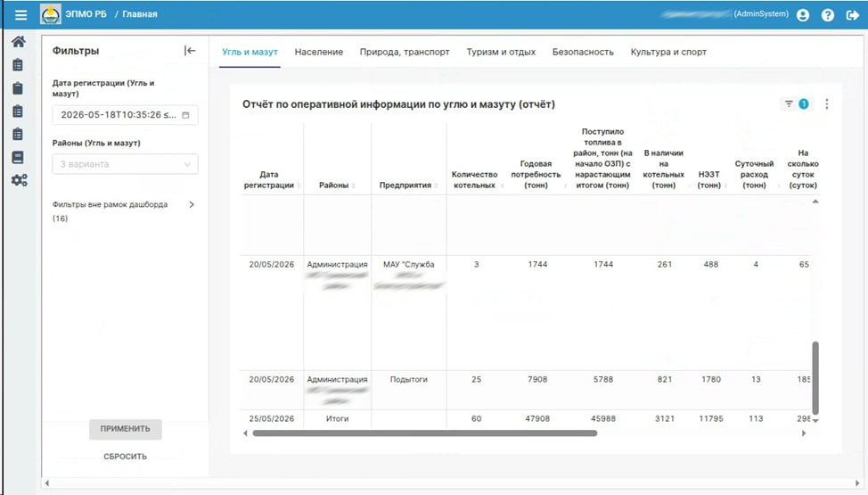The width and height of the screenshot is (868, 495).
Task: Click the ЭПМО РБ title link
Action: [86, 14]
